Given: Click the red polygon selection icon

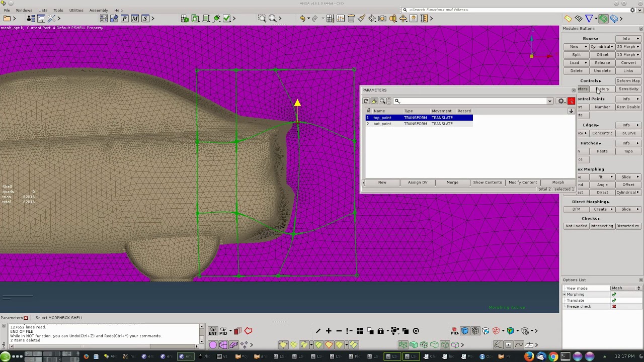Looking at the screenshot, I should coord(249,331).
